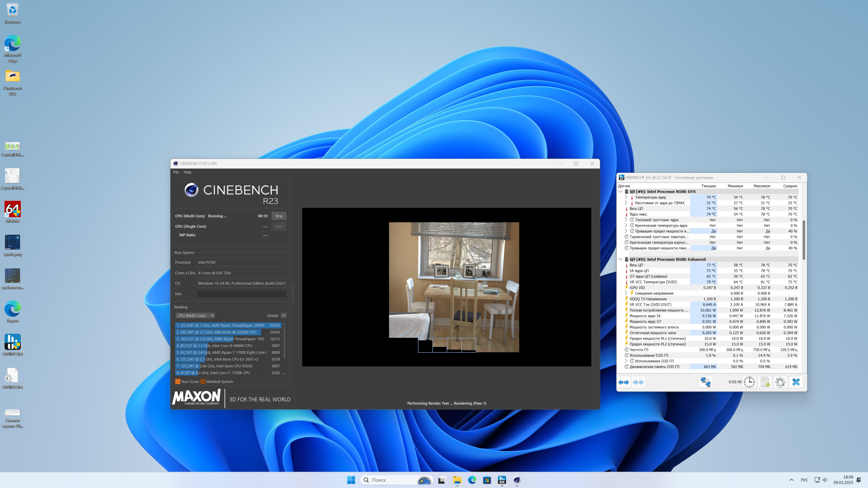868x488 pixels.
Task: Collapse Intel N100 Enhanced sensor group
Action: [x=620, y=259]
